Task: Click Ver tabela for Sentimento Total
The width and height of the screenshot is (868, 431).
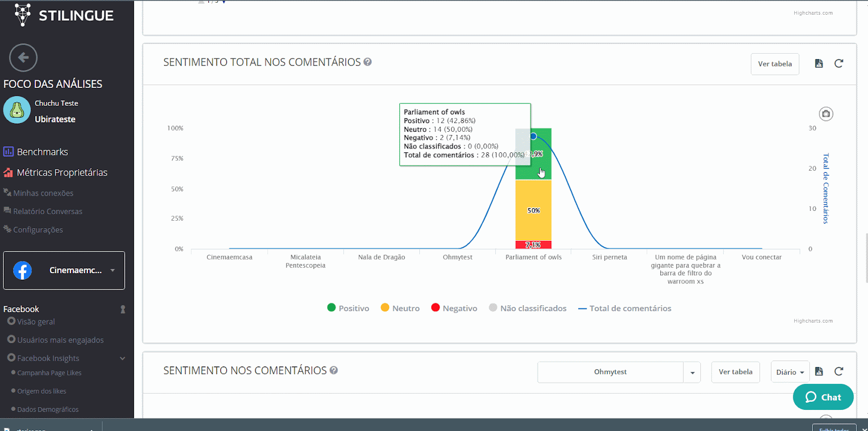Action: pos(774,64)
